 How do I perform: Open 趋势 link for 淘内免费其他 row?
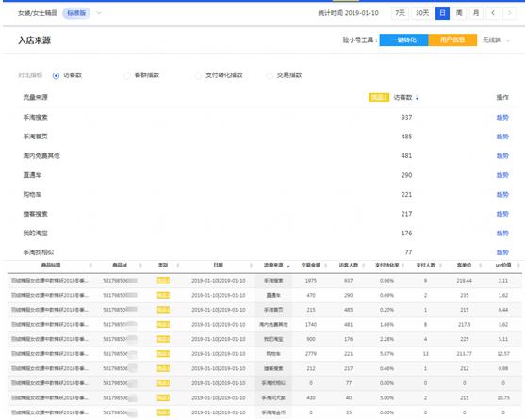(502, 155)
